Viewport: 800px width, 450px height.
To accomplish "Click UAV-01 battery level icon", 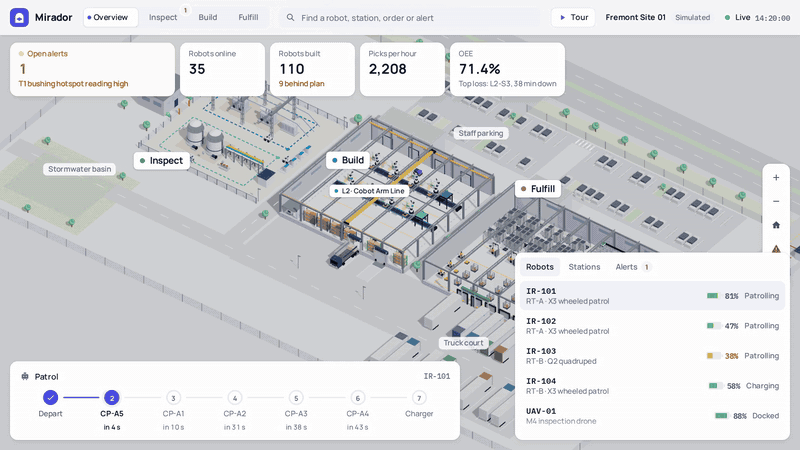I will pos(721,416).
